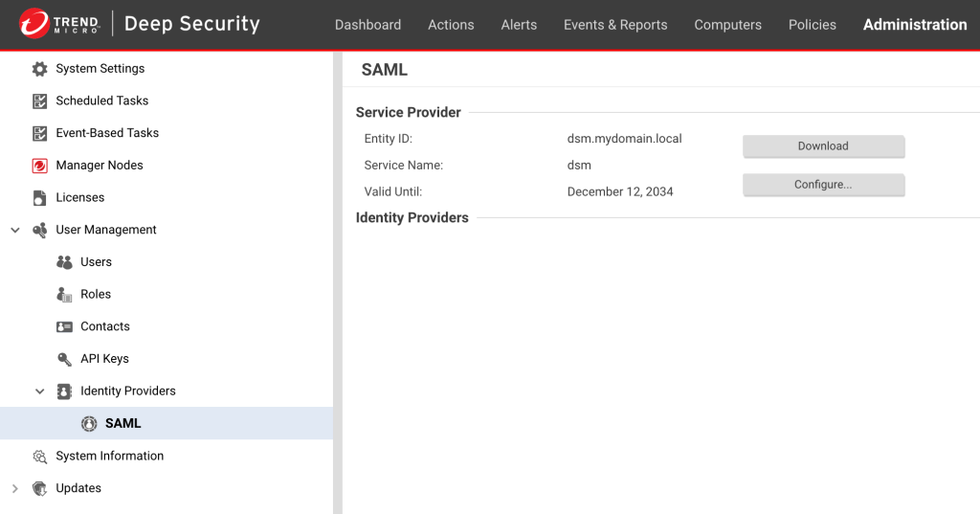980x514 pixels.
Task: Open the API Keys page
Action: (104, 359)
